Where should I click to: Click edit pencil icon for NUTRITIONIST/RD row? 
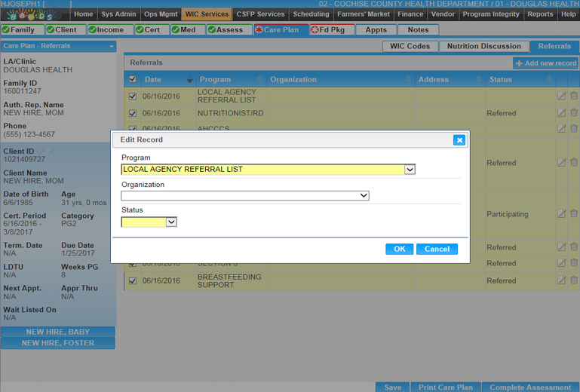(561, 113)
